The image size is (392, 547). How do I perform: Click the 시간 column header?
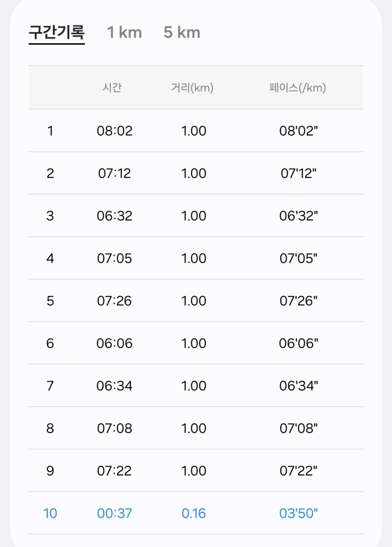pos(112,88)
